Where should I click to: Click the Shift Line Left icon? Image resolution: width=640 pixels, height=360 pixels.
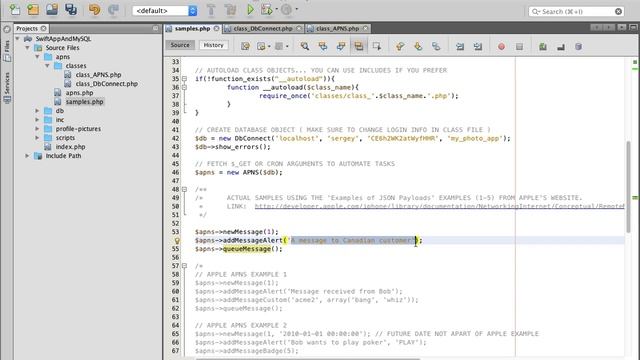(460, 47)
